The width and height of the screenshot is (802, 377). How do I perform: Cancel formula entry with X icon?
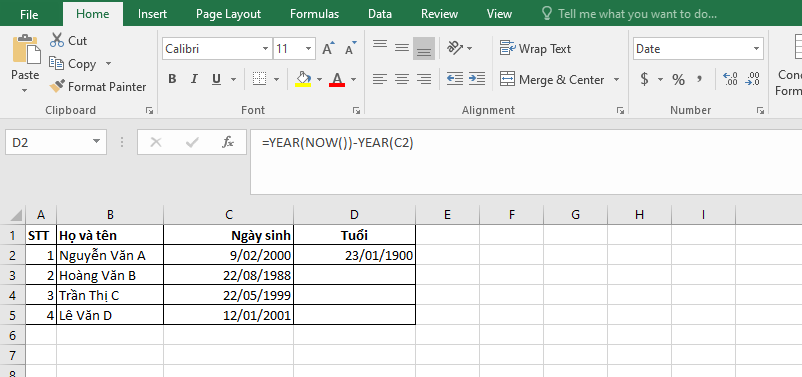[x=156, y=142]
